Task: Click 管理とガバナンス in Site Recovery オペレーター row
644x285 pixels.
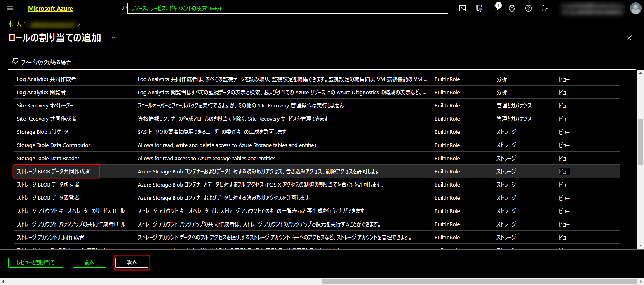Action: click(x=514, y=105)
